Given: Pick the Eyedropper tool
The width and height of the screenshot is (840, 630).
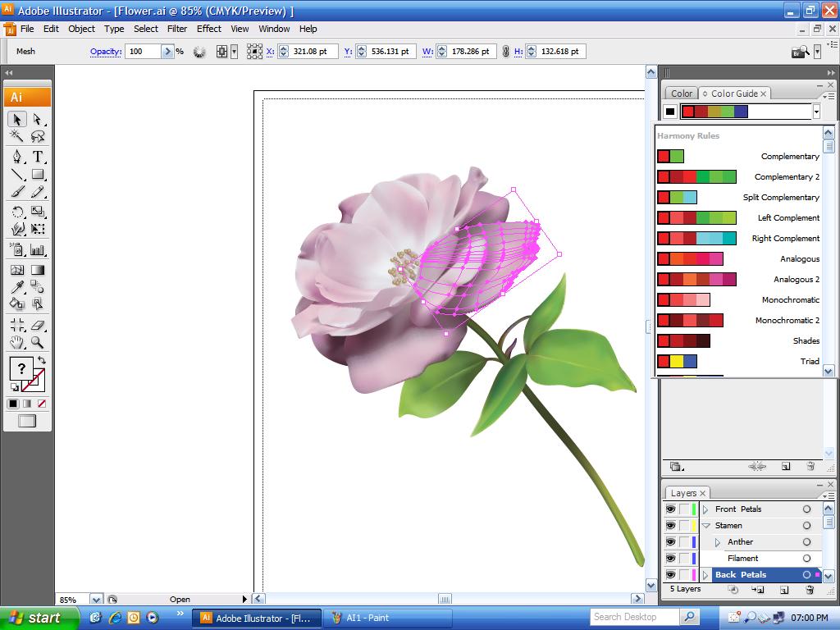Looking at the screenshot, I should [x=17, y=286].
